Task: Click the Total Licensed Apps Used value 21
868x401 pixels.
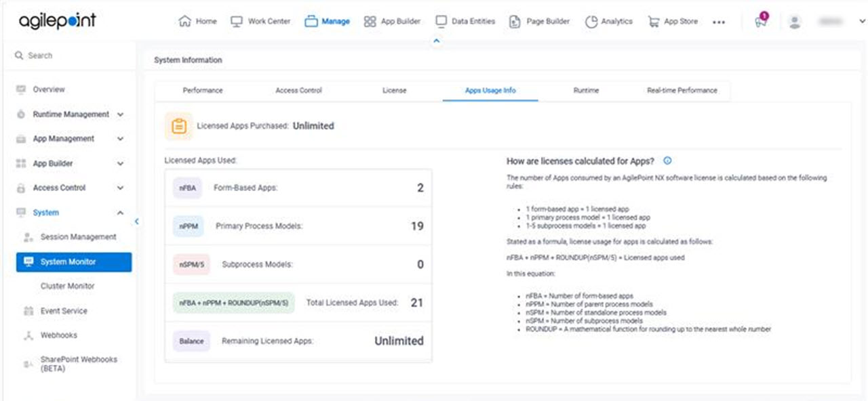Action: click(417, 303)
